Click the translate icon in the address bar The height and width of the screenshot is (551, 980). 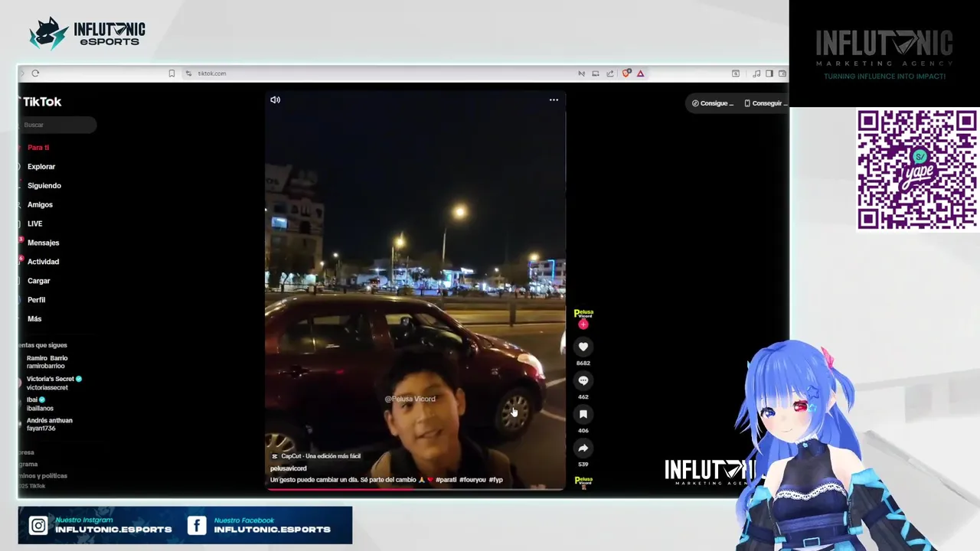pos(581,73)
